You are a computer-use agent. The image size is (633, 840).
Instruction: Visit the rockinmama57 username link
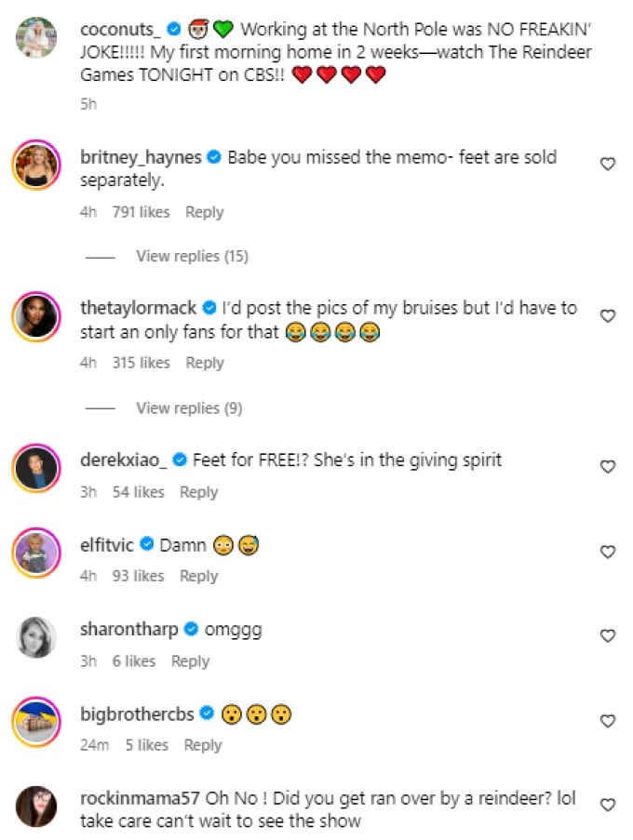click(138, 797)
